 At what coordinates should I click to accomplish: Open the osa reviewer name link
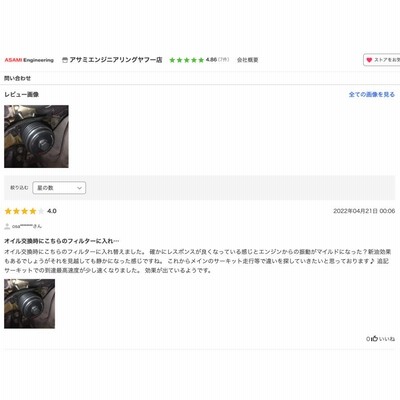[x=27, y=226]
